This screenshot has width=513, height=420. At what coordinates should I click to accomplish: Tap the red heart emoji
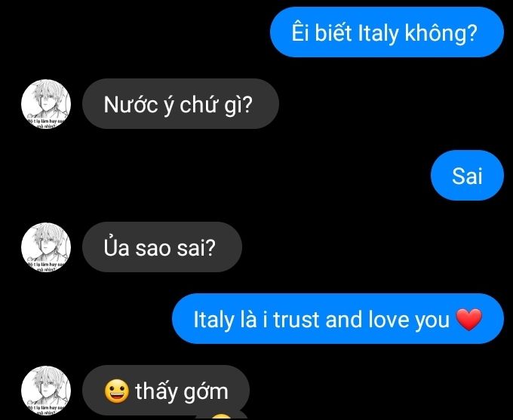point(468,319)
